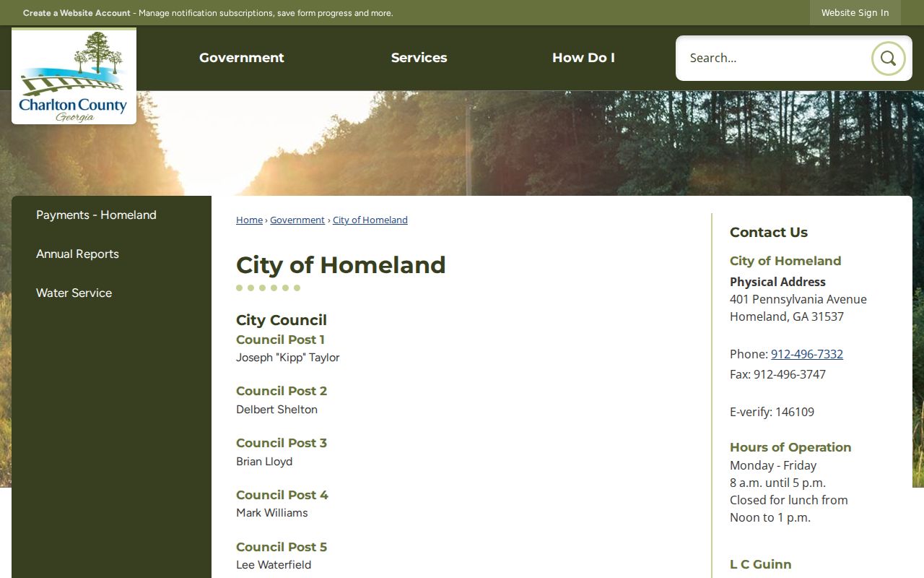This screenshot has width=924, height=578.
Task: Select the Monday - Friday hours text
Action: pyautogui.click(x=773, y=465)
